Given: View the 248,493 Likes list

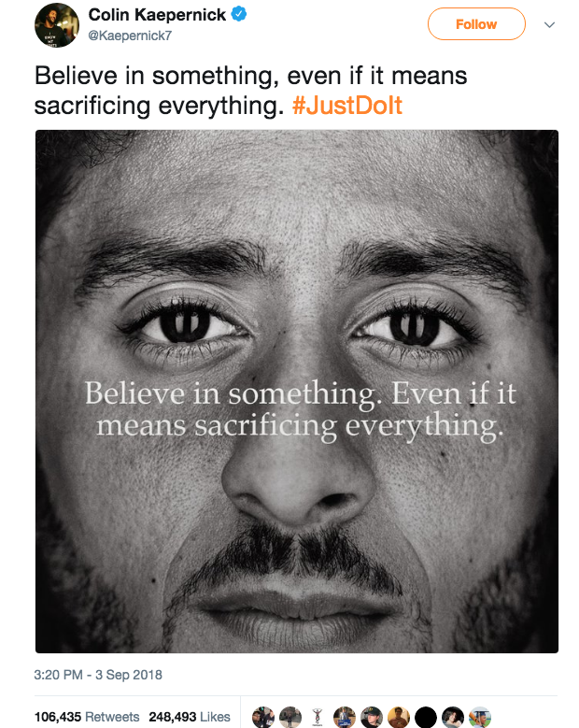Looking at the screenshot, I should coord(190,717).
